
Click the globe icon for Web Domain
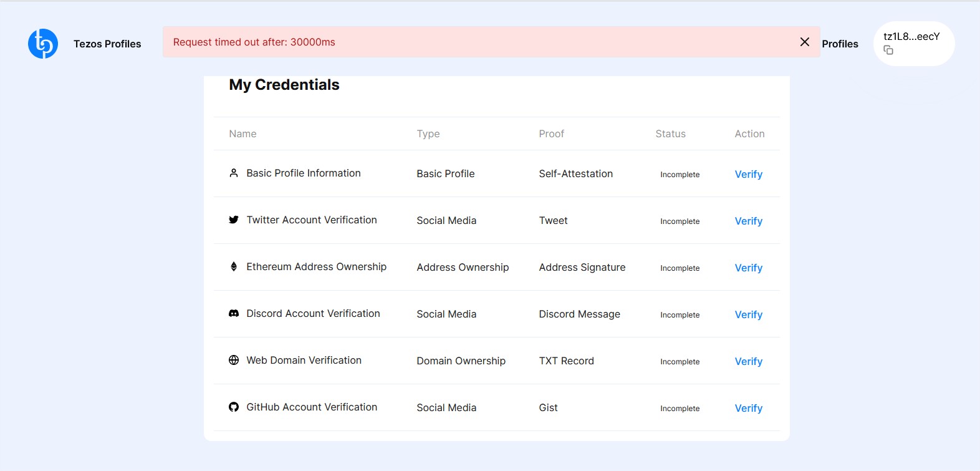(234, 360)
